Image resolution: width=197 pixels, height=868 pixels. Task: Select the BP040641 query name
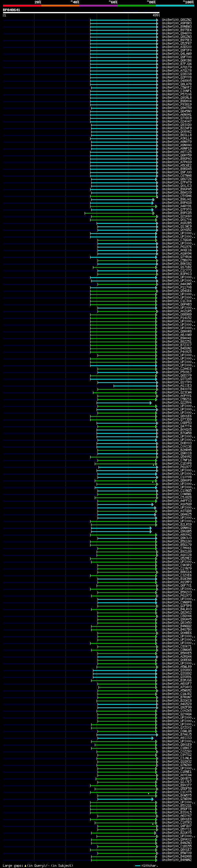pos(11,10)
